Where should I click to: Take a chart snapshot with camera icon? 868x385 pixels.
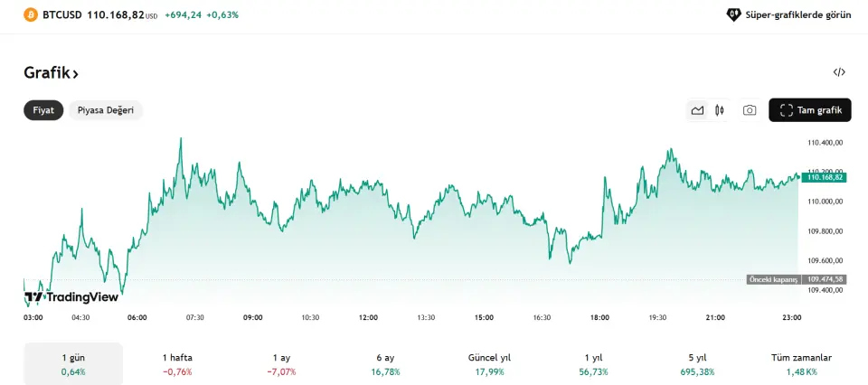coord(750,110)
